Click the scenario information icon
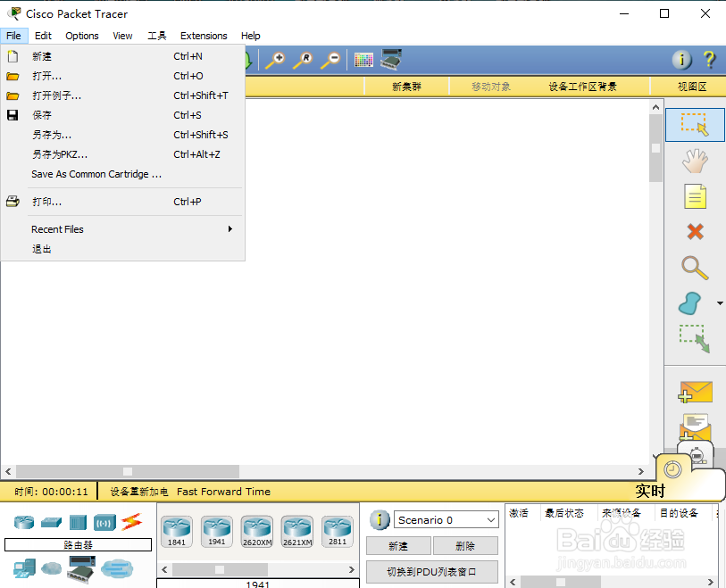The image size is (726, 588). [x=380, y=519]
